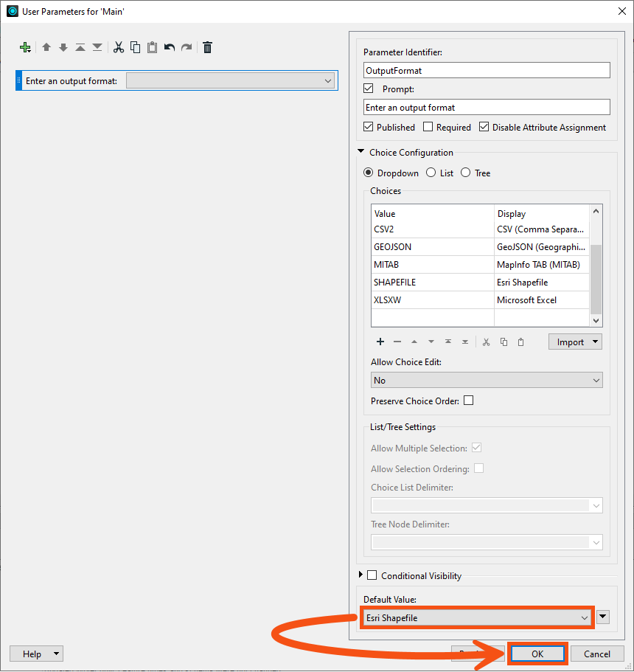Close the User Parameters dialog
Image resolution: width=634 pixels, height=672 pixels.
coord(622,11)
